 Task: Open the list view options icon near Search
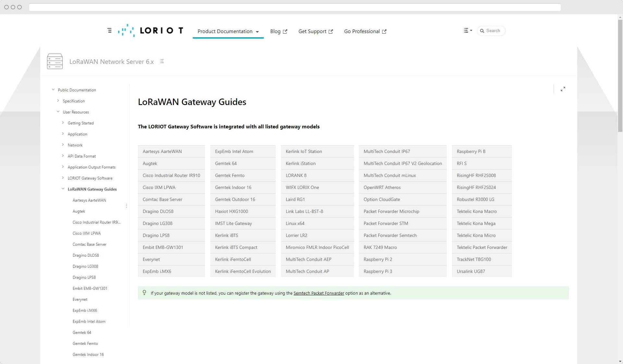point(468,30)
